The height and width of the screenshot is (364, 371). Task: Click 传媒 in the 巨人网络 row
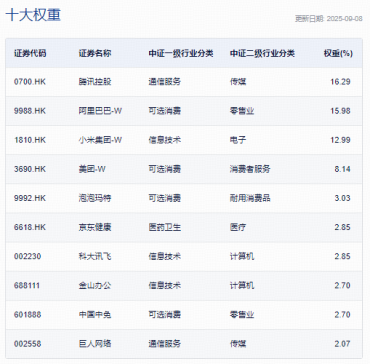pos(238,344)
